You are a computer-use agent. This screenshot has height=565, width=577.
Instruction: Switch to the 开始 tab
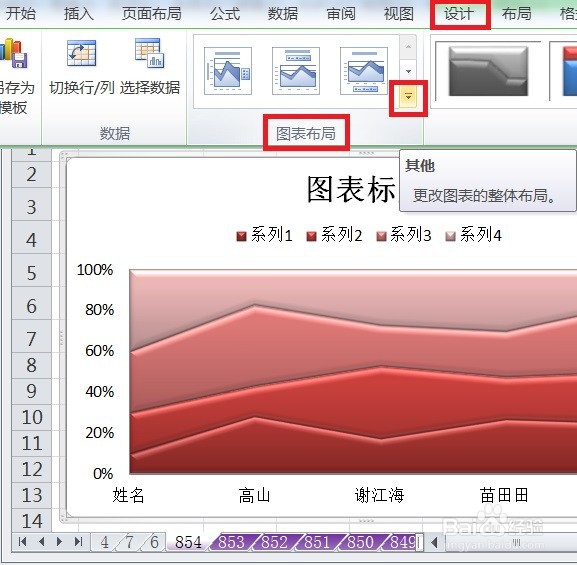21,14
